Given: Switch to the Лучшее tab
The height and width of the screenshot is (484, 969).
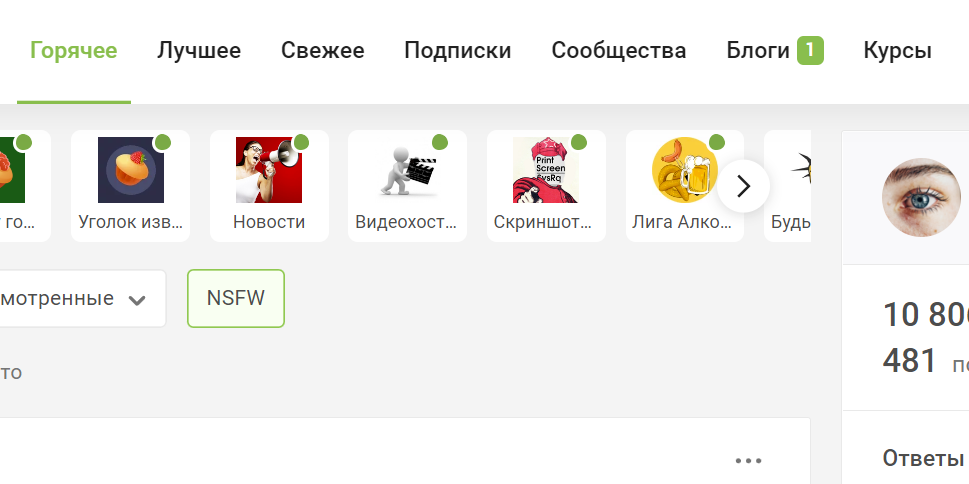Looking at the screenshot, I should 198,51.
